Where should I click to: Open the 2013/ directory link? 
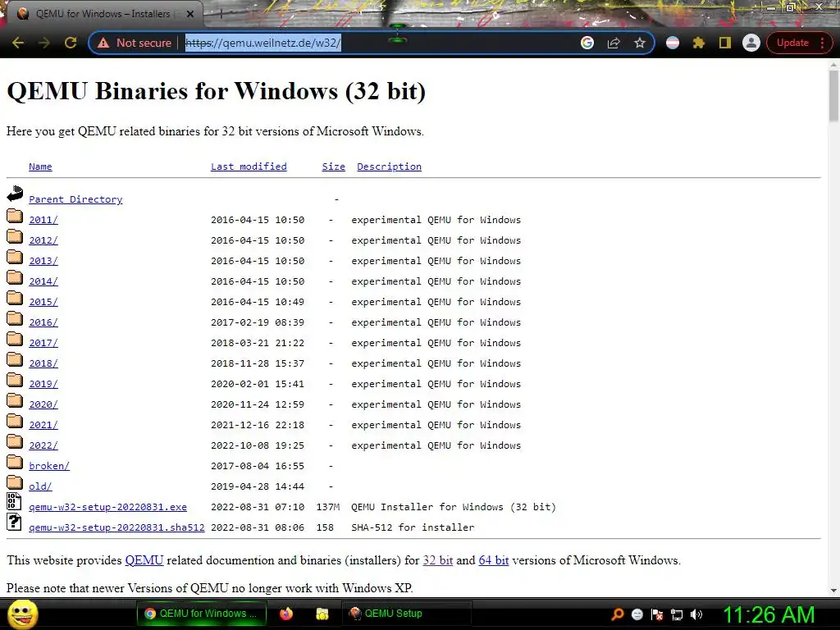43,261
